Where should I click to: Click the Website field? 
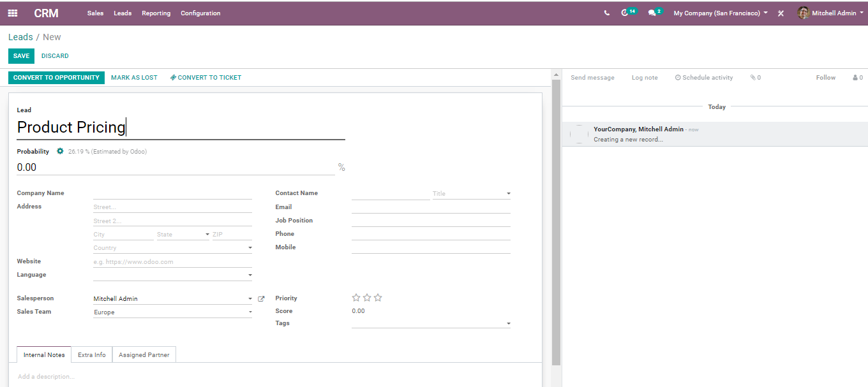172,261
